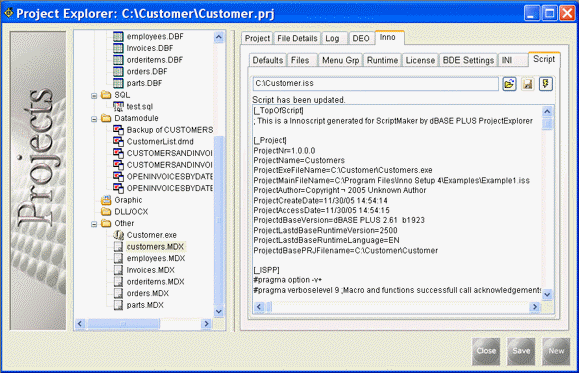
Task: Click the Save button
Action: (521, 351)
